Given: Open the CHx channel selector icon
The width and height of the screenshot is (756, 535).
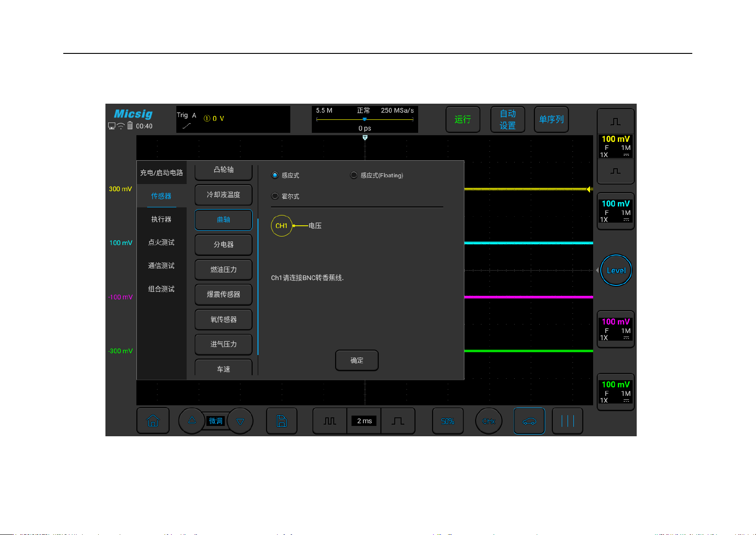Looking at the screenshot, I should tap(489, 421).
